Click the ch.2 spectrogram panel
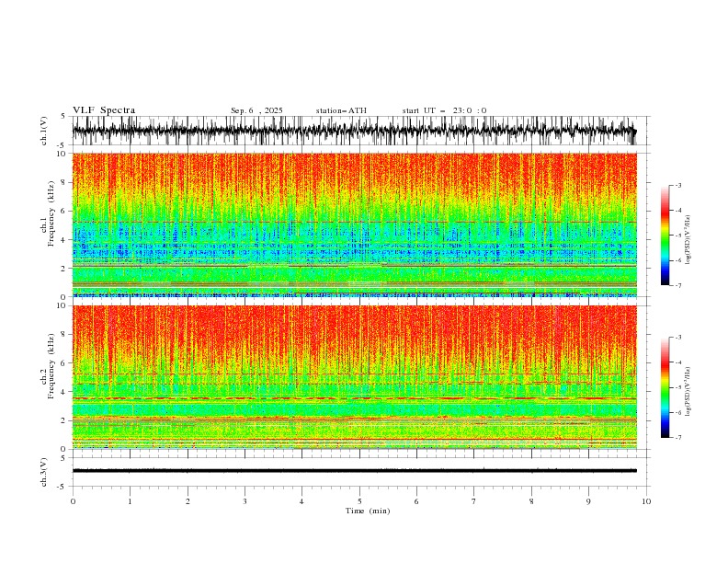Image resolution: width=728 pixels, height=563 pixels. click(x=354, y=377)
